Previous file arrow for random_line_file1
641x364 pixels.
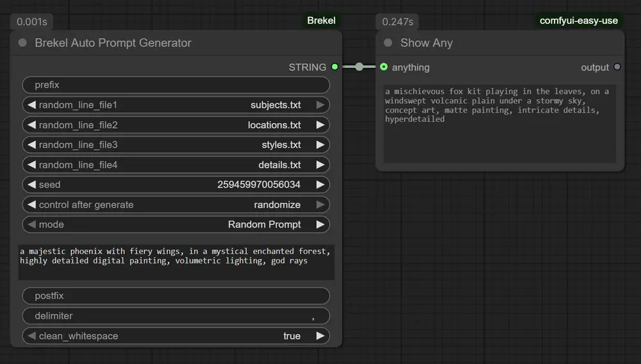pos(31,105)
